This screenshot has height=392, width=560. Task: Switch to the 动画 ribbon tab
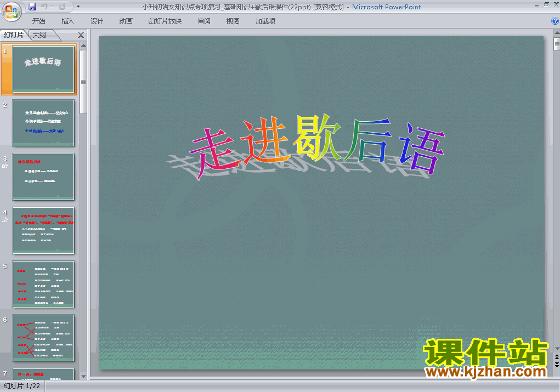click(x=126, y=21)
